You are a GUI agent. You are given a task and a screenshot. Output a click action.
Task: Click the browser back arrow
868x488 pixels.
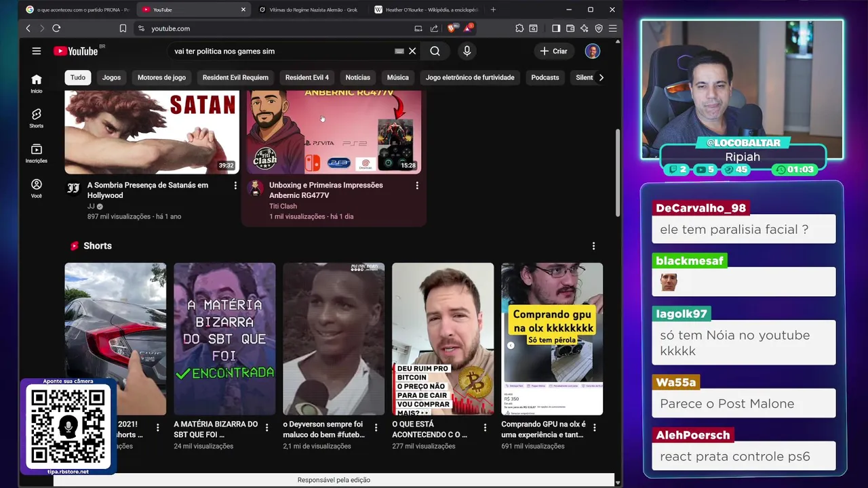tap(28, 28)
